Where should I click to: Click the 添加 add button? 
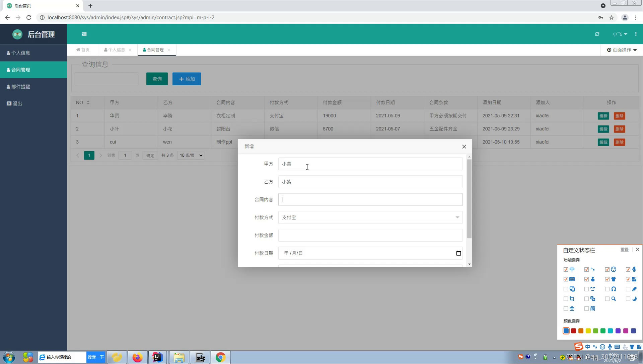coord(187,79)
